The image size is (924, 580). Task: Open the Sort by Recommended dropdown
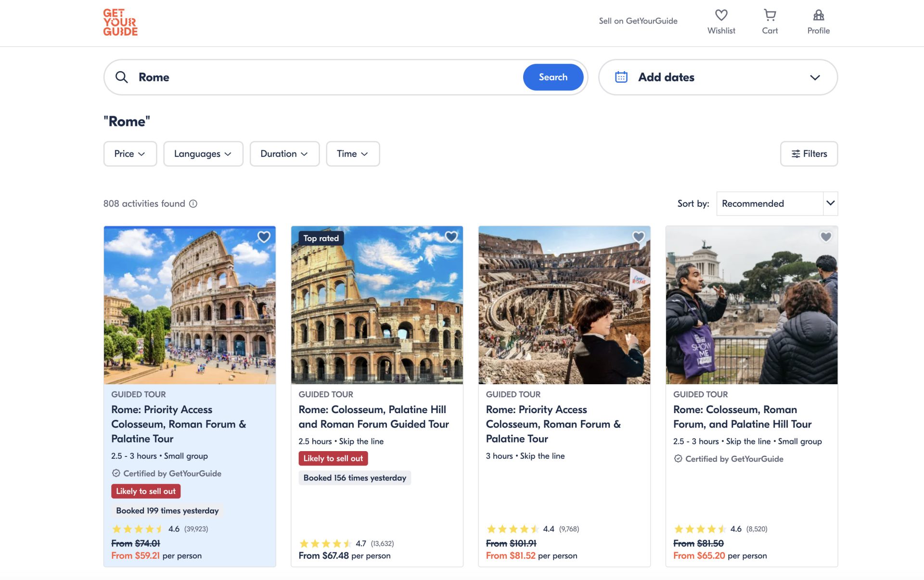click(777, 203)
